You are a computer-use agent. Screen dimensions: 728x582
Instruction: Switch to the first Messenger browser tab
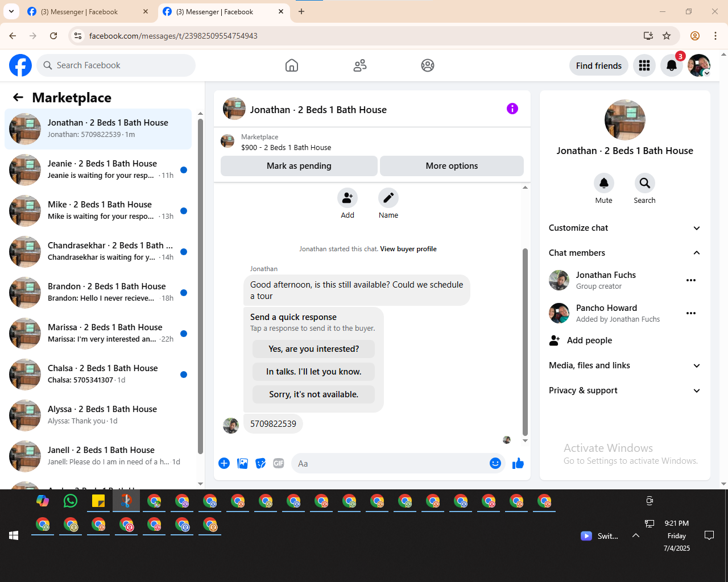coord(88,11)
